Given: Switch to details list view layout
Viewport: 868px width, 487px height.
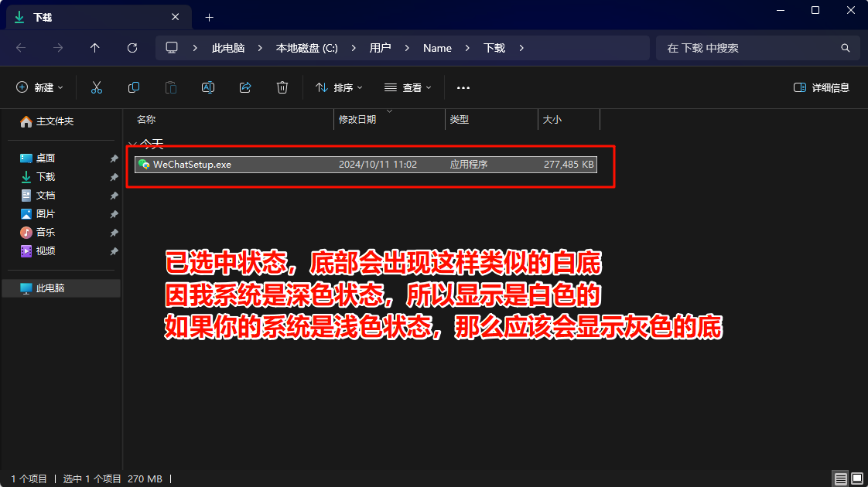Looking at the screenshot, I should coord(840,478).
